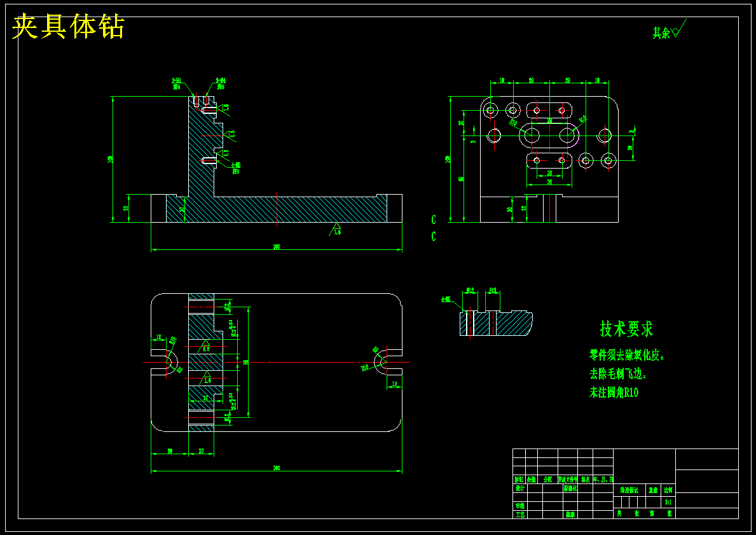The image size is (756, 535).
Task: Click the 比例 title block cell
Action: click(668, 490)
